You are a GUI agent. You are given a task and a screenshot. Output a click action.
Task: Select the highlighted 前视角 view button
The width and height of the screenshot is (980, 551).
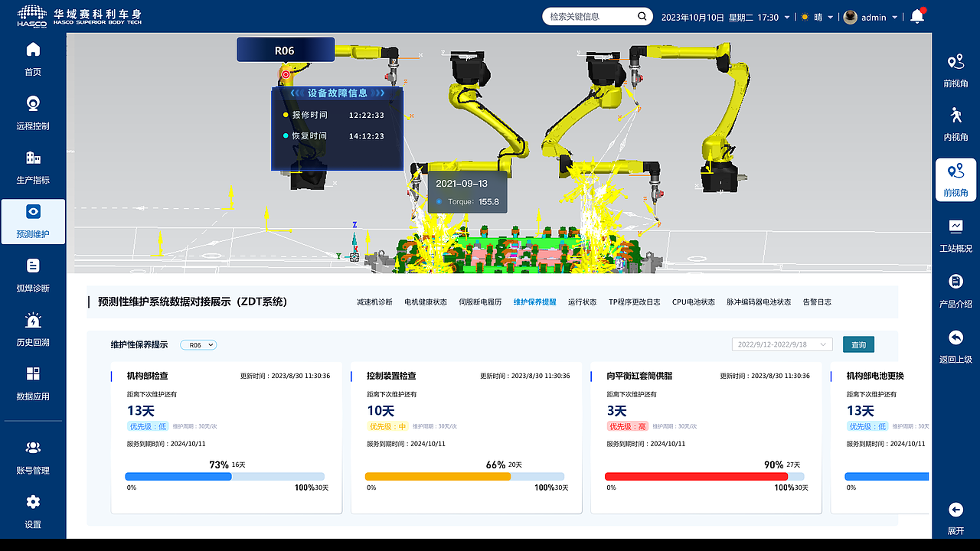pyautogui.click(x=955, y=180)
